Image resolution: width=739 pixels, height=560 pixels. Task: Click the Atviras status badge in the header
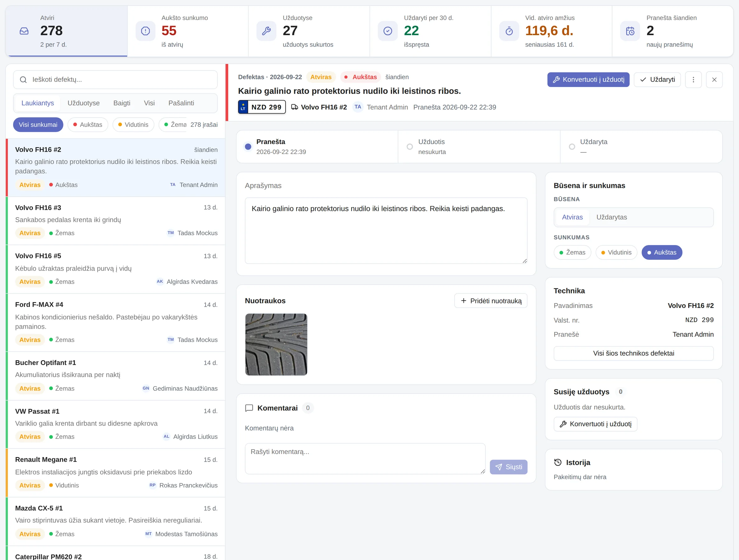click(321, 77)
